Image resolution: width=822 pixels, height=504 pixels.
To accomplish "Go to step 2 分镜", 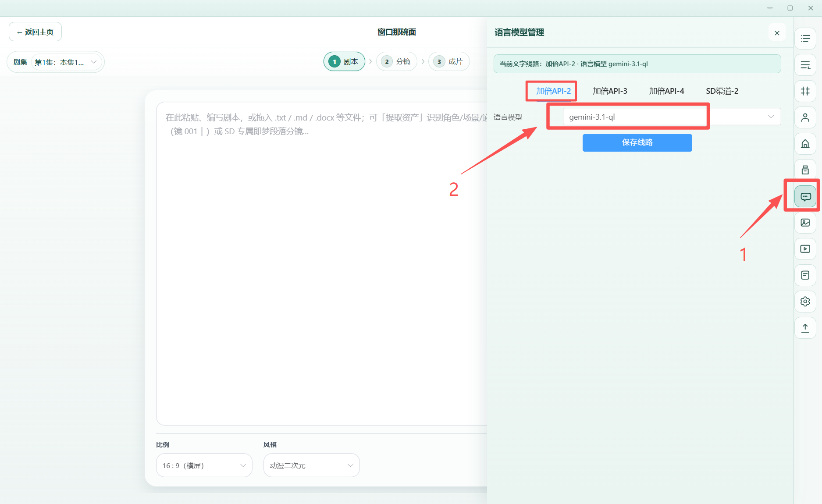I will 396,62.
